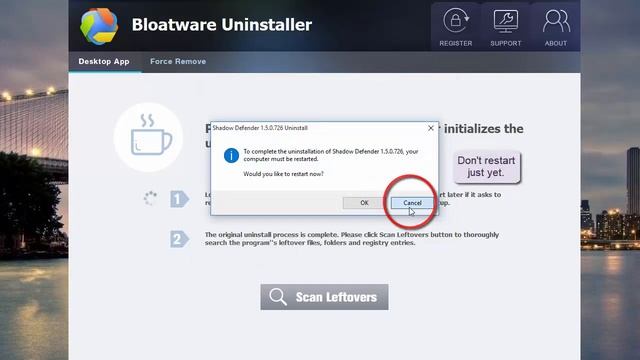Click OK in the restart dialog

point(364,203)
